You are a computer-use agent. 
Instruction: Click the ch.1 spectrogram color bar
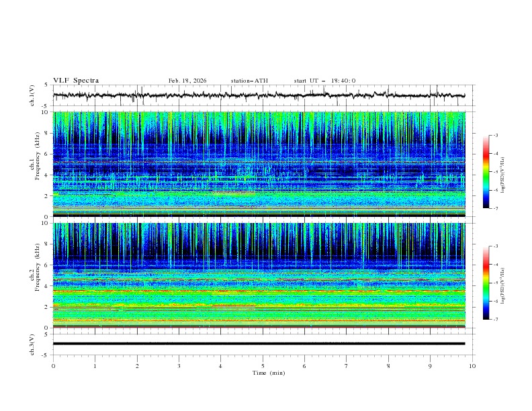pos(486,172)
